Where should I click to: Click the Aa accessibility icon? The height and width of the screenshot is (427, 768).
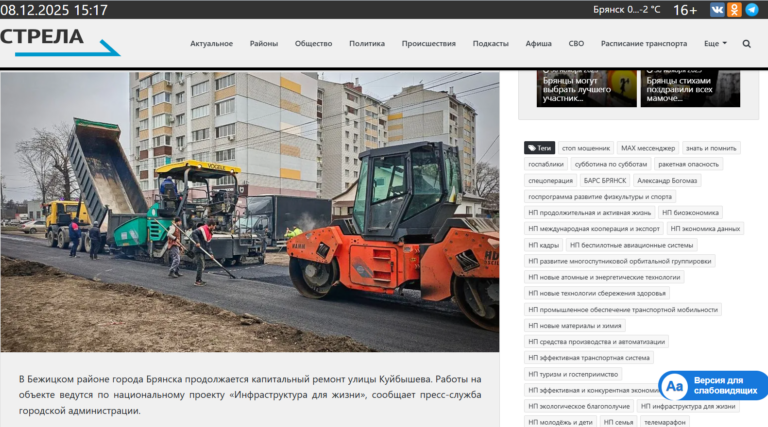(674, 386)
